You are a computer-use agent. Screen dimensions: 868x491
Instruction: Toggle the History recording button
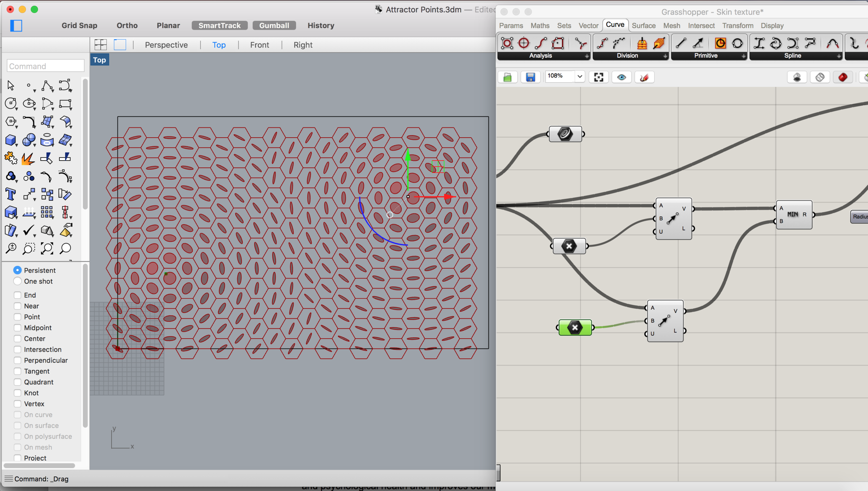321,25
